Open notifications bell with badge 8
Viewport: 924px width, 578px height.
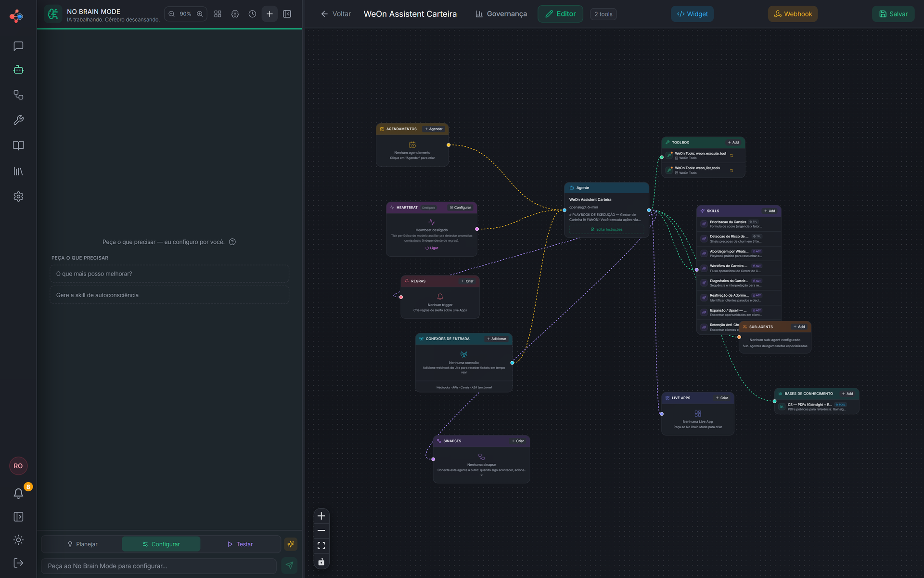pyautogui.click(x=18, y=493)
